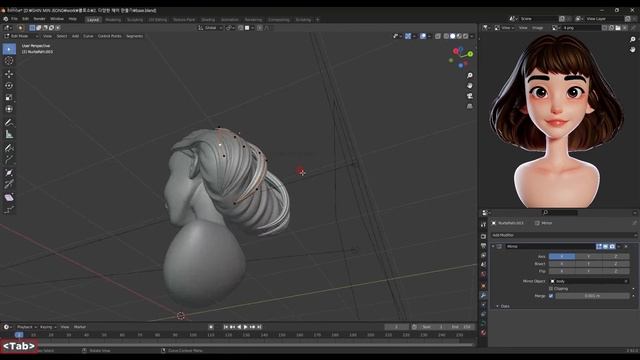
Task: Toggle viewport overlays button
Action: point(423,36)
